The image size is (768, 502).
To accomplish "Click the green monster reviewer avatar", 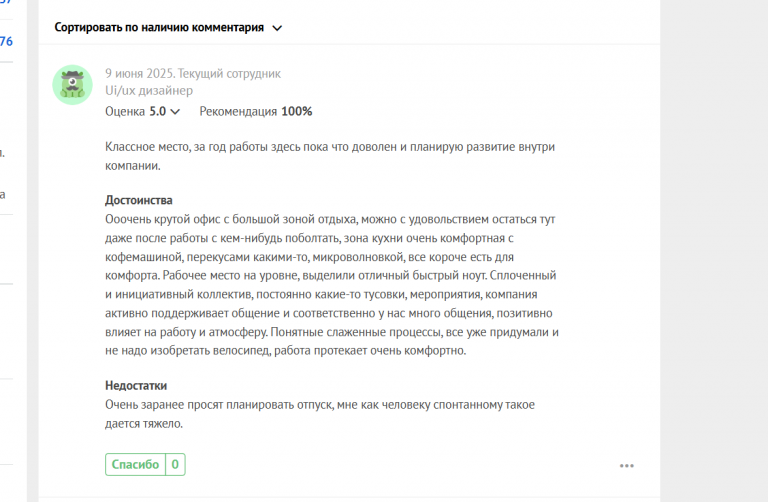I will pos(72,86).
